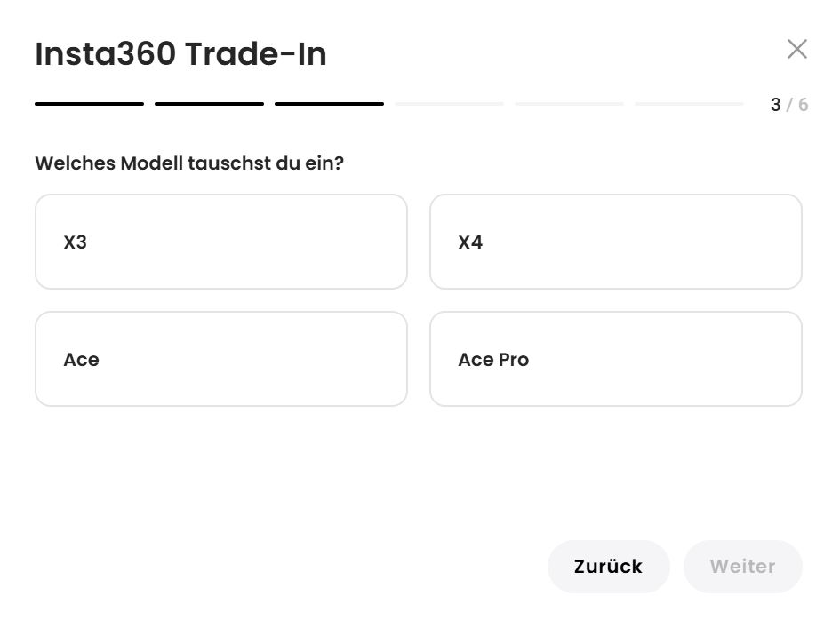Click the slash in the step counter
The height and width of the screenshot is (628, 840).
click(789, 105)
